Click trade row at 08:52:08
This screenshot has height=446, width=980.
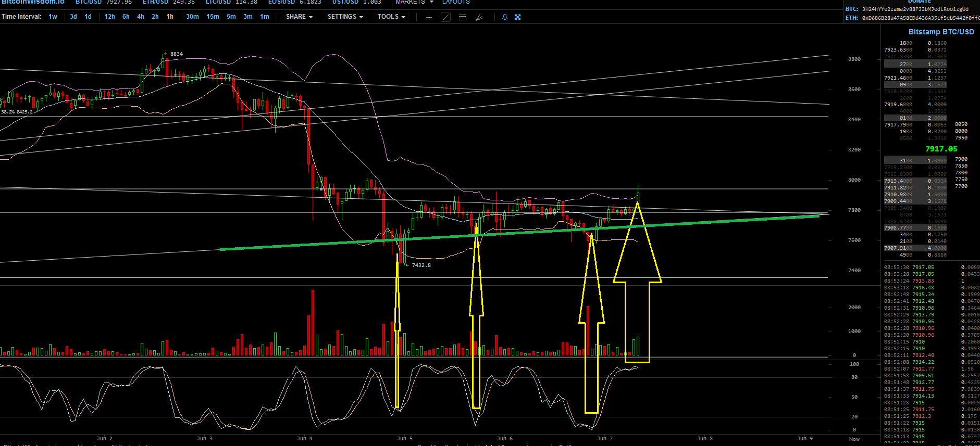[x=932, y=362]
